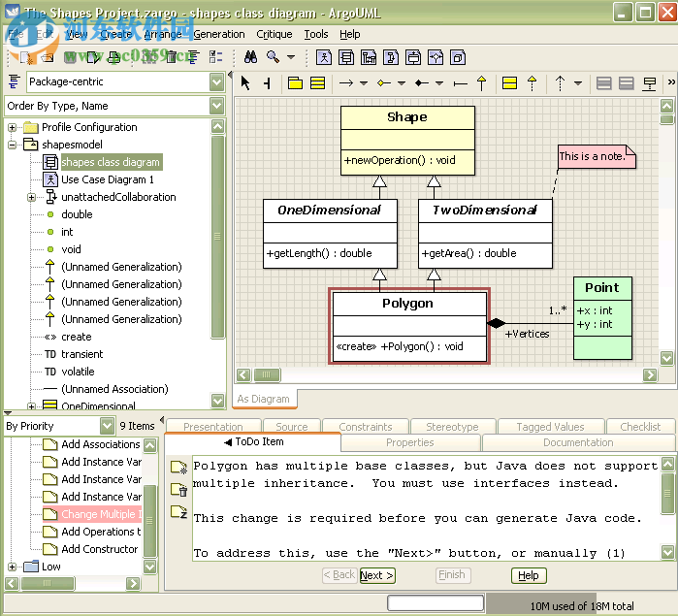Pick the New Package tool
678x616 pixels.
[296, 83]
